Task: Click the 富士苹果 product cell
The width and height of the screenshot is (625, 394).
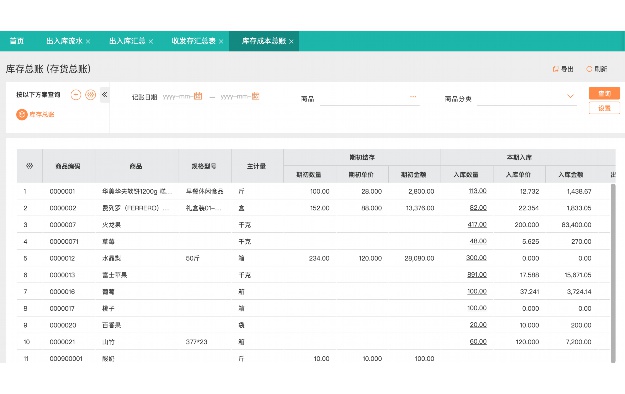Action: (x=115, y=275)
